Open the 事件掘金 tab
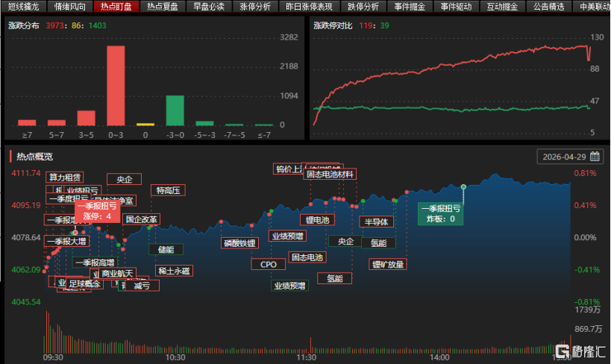 (410, 6)
